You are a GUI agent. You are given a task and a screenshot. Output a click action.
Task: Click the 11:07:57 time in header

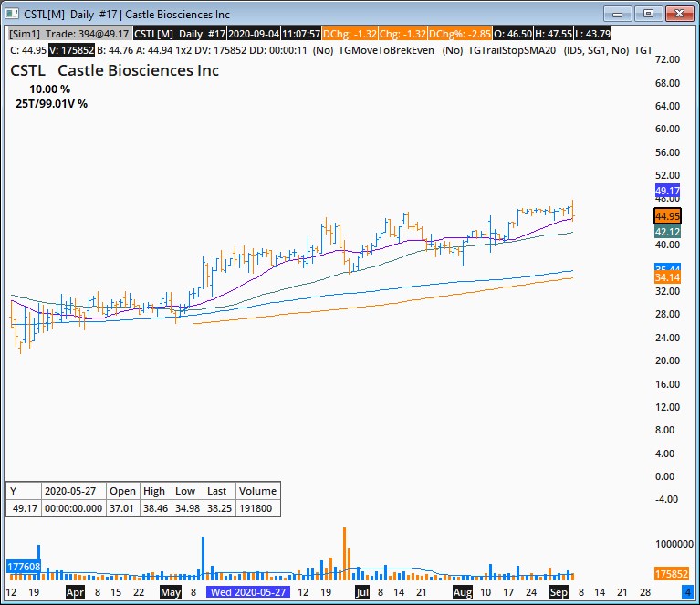coord(301,34)
